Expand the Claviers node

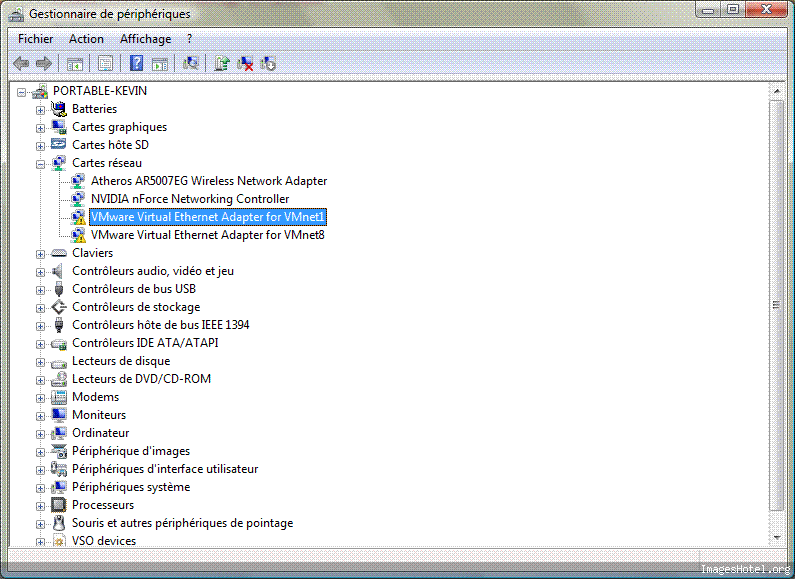click(40, 254)
